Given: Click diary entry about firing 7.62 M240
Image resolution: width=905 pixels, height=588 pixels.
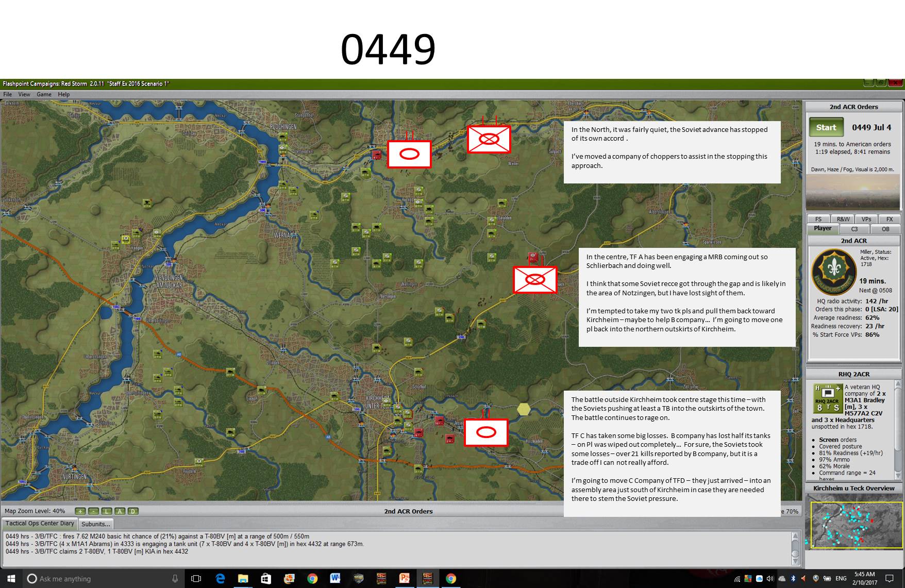Looking at the screenshot, I should tap(158, 536).
